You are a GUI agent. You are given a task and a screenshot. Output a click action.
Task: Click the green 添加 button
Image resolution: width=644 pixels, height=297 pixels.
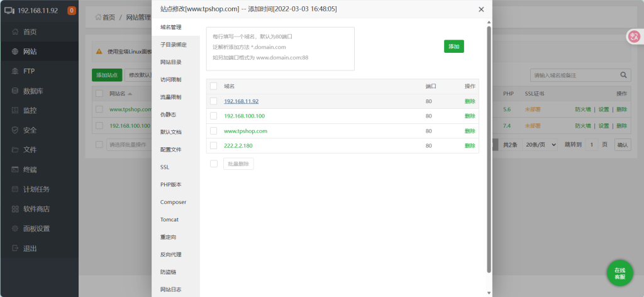click(453, 47)
